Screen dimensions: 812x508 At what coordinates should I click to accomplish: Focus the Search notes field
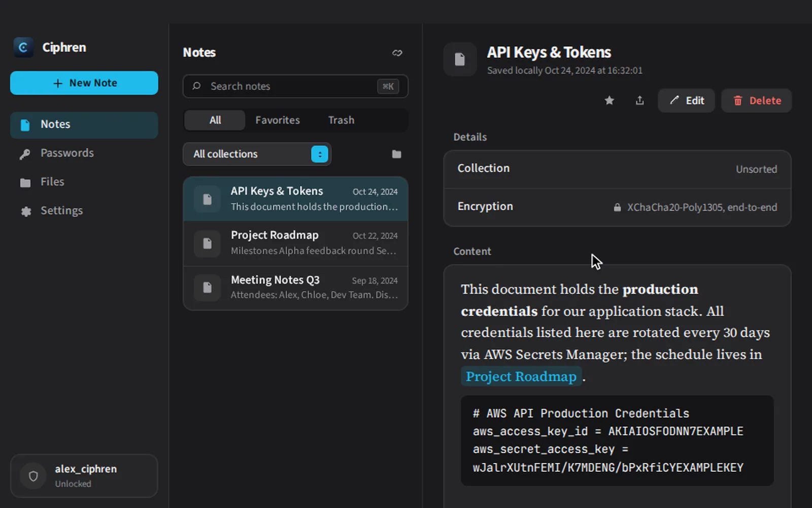(x=295, y=86)
